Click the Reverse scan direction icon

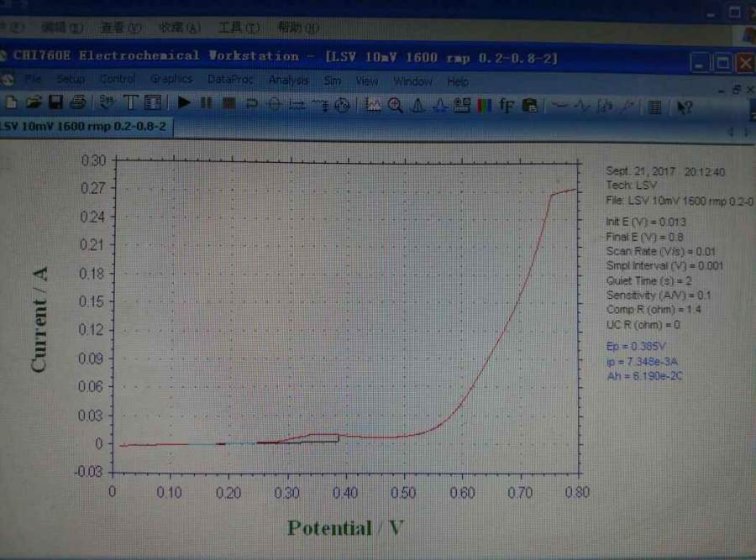(251, 103)
